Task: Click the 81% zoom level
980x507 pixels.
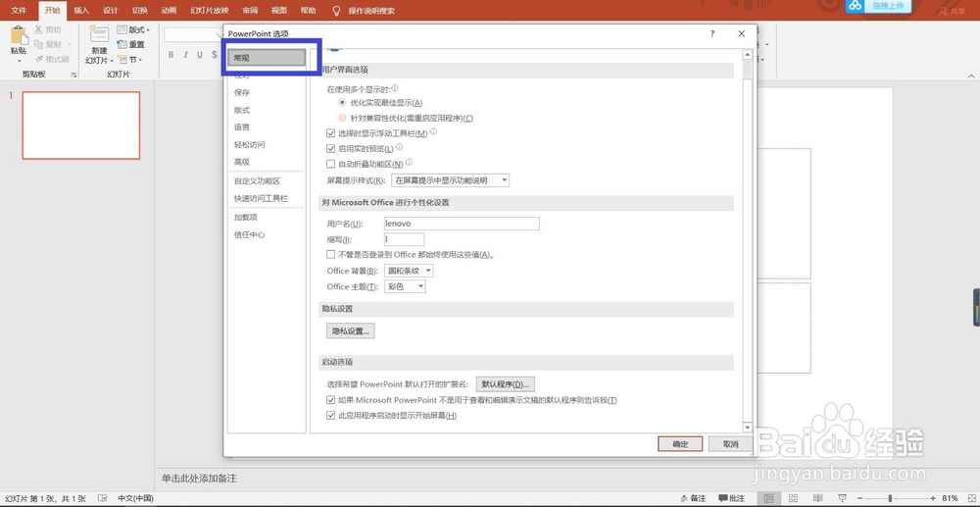Action: pos(950,498)
